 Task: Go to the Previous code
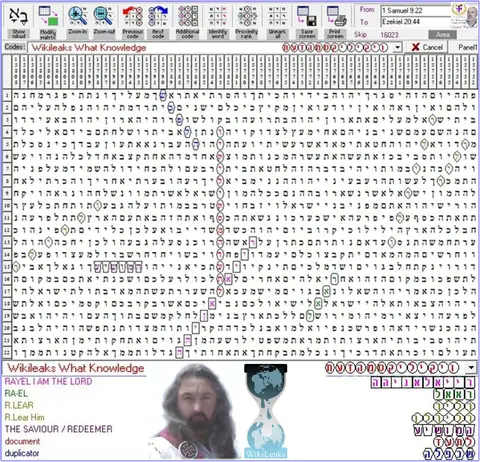pos(133,21)
